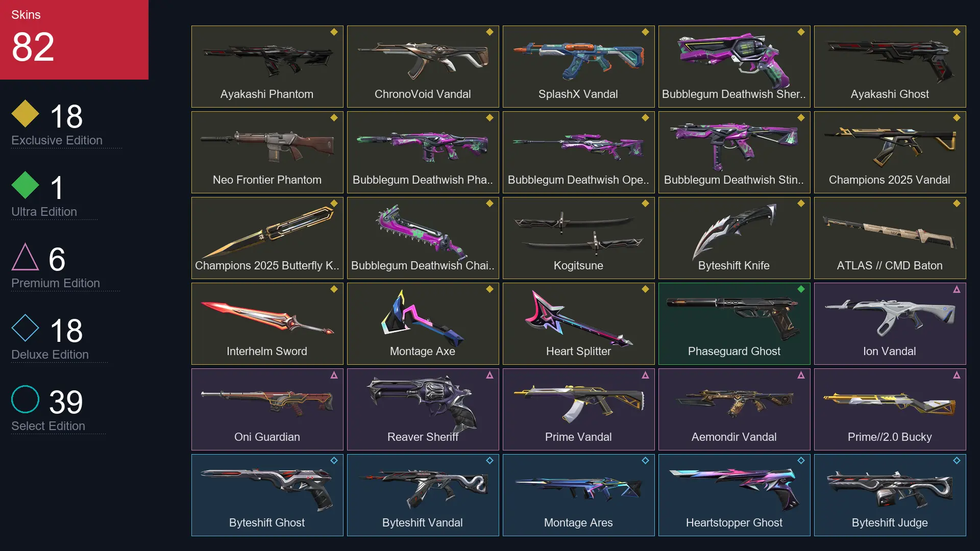Open the Kogitsune melee skin card
The image size is (980, 551).
tap(578, 238)
